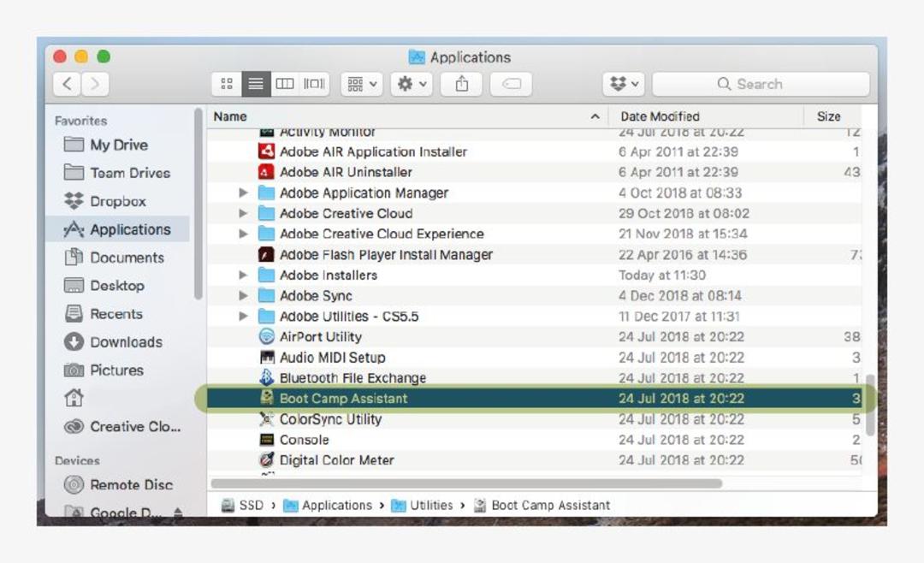Image resolution: width=924 pixels, height=563 pixels.
Task: Open Team Drives in the sidebar
Action: pyautogui.click(x=118, y=174)
